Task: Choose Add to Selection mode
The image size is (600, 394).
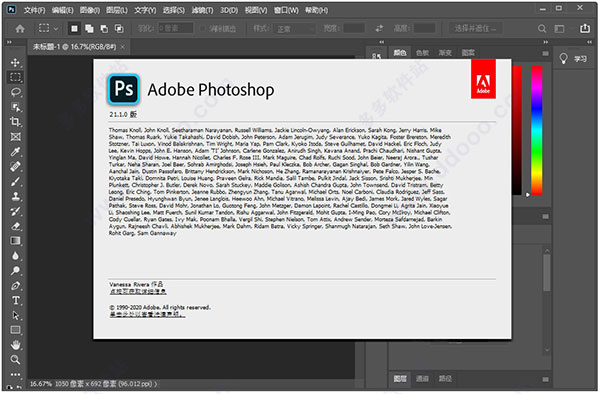Action: click(x=89, y=29)
